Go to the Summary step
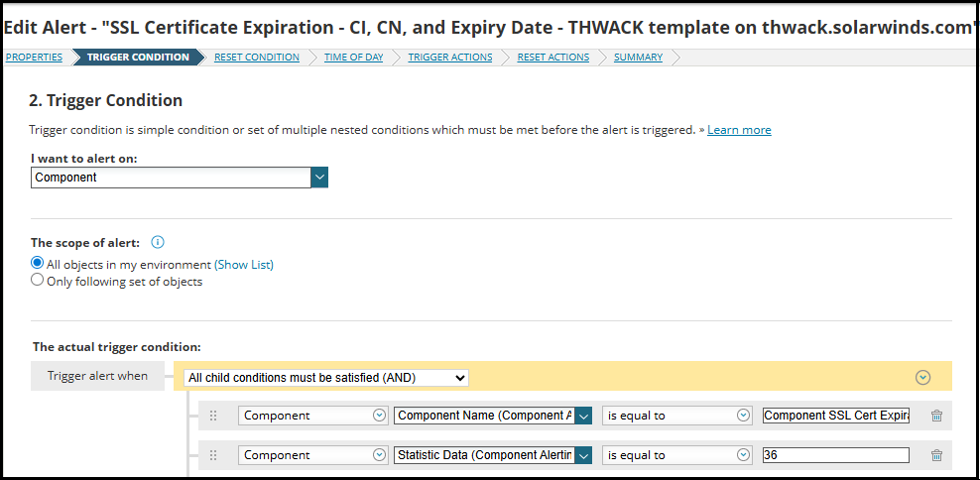980x480 pixels. [x=638, y=57]
